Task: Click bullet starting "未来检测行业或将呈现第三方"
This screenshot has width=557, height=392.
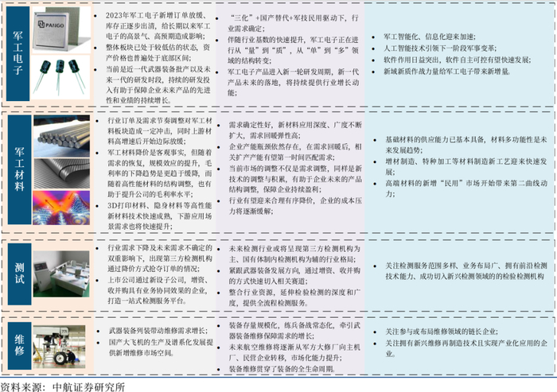Action: (x=295, y=254)
